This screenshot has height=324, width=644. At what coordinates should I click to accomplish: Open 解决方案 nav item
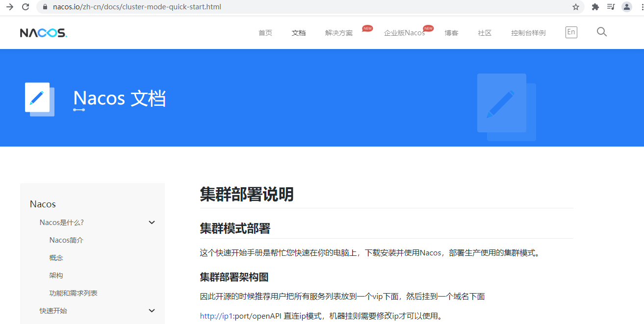coord(339,33)
